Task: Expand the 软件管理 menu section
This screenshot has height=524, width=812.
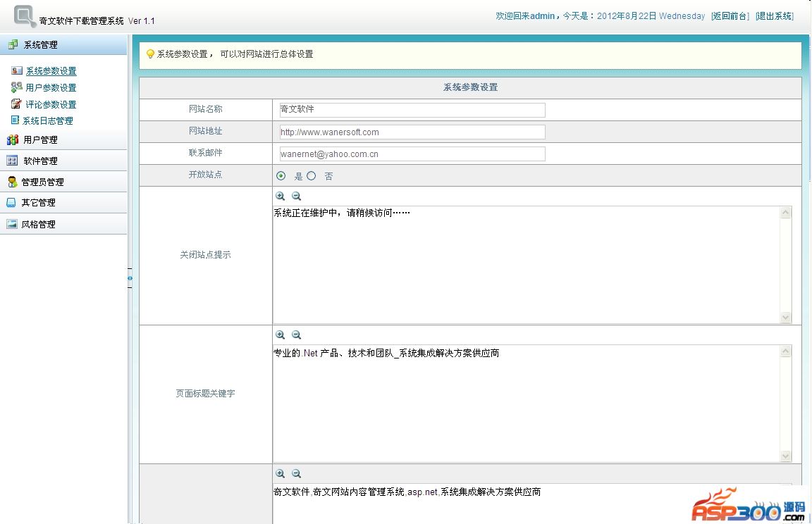Action: click(x=40, y=161)
